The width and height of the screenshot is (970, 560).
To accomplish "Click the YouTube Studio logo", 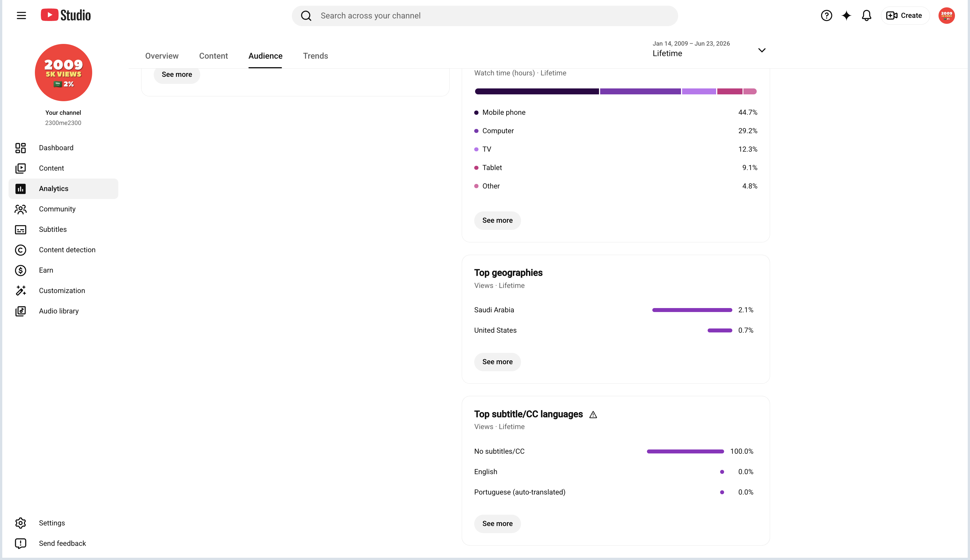I will [x=66, y=15].
